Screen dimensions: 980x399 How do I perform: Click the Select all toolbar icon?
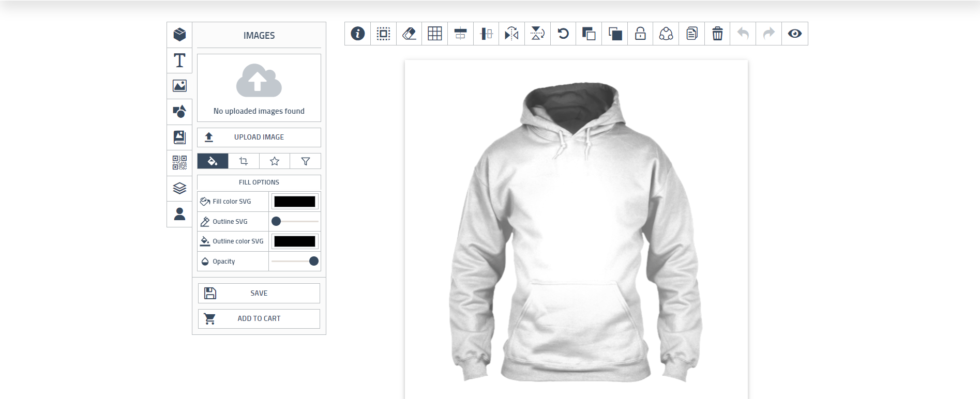383,34
